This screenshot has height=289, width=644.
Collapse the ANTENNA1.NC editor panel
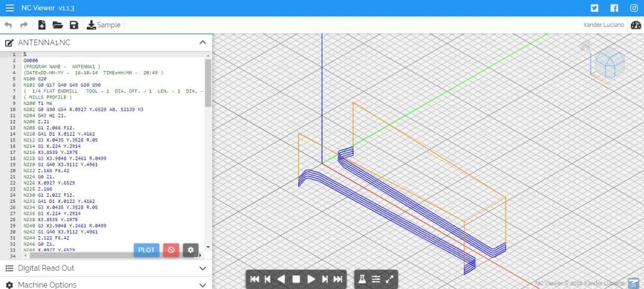(x=203, y=42)
